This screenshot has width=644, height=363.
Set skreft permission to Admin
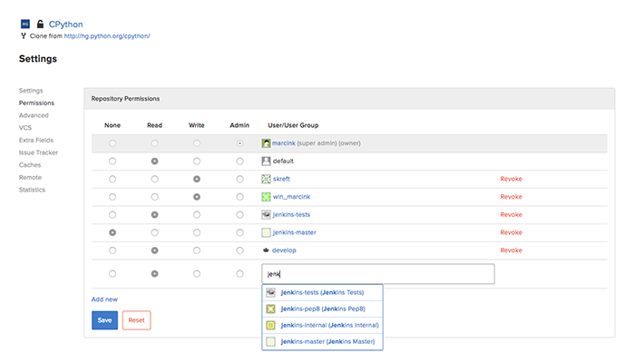239,179
